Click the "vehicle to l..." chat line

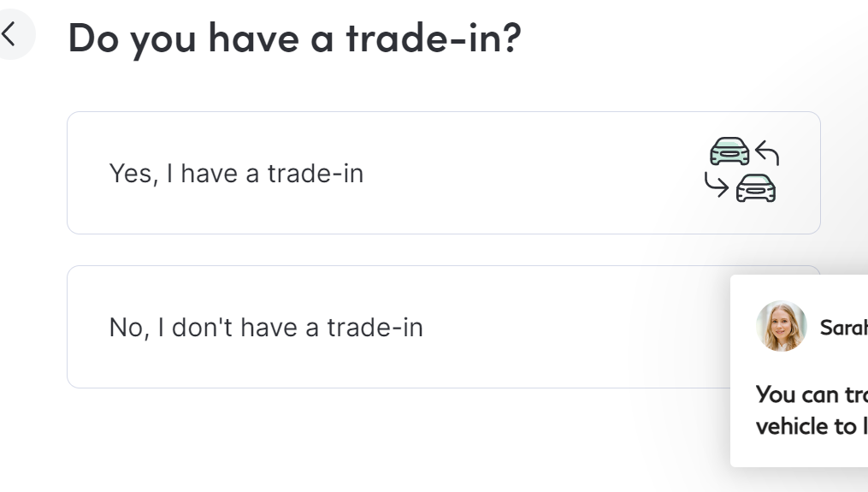(x=811, y=426)
